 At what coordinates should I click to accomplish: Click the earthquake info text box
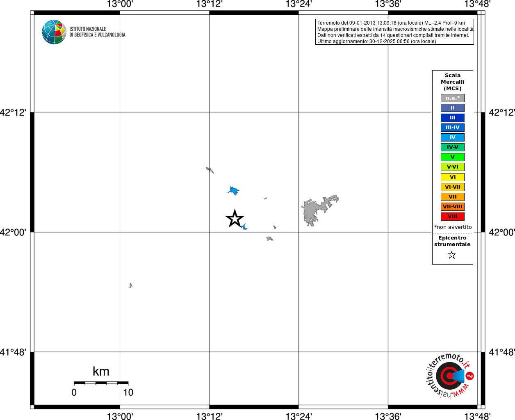click(x=394, y=32)
